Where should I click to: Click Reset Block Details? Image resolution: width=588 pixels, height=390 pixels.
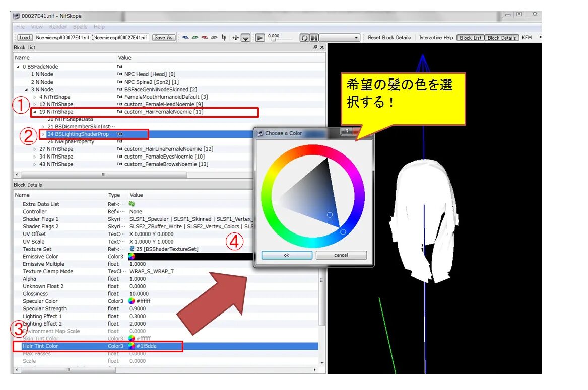(389, 37)
